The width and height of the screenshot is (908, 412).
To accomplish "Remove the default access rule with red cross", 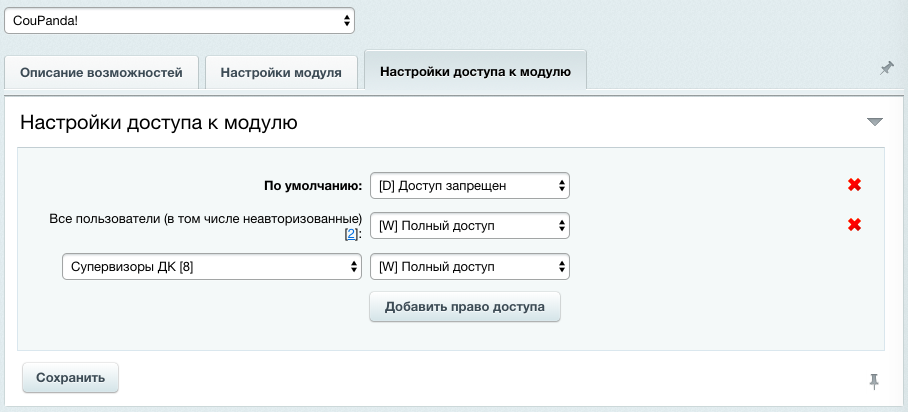I will coord(854,185).
